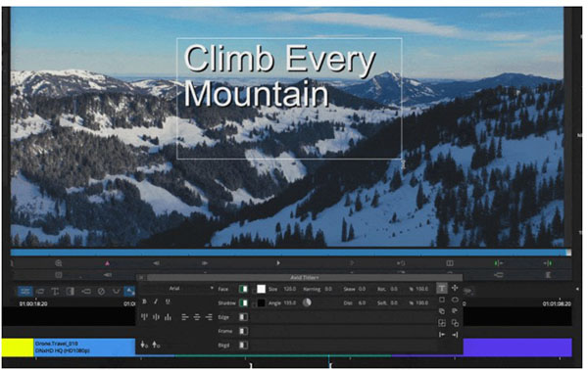Image resolution: width=588 pixels, height=370 pixels.
Task: Open the white Face color swatch
Action: coord(261,289)
